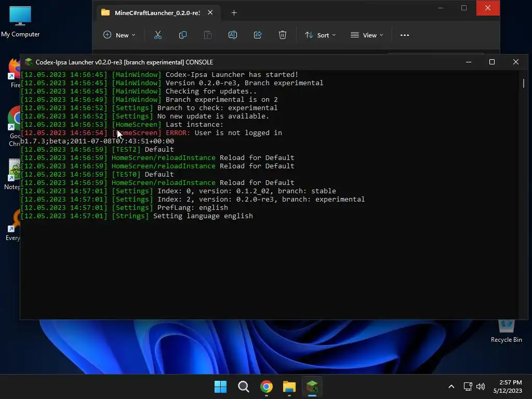Image resolution: width=532 pixels, height=399 pixels.
Task: Open taskbar Search
Action: click(x=243, y=387)
